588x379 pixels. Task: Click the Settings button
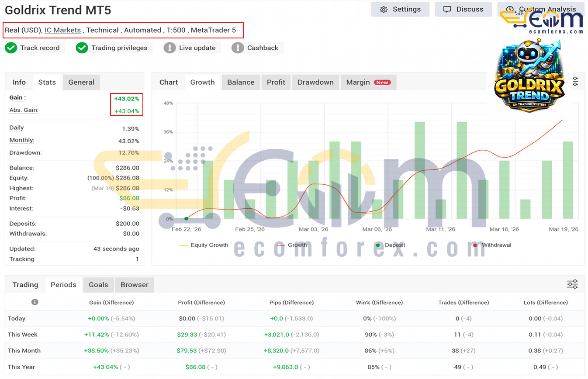pyautogui.click(x=400, y=9)
